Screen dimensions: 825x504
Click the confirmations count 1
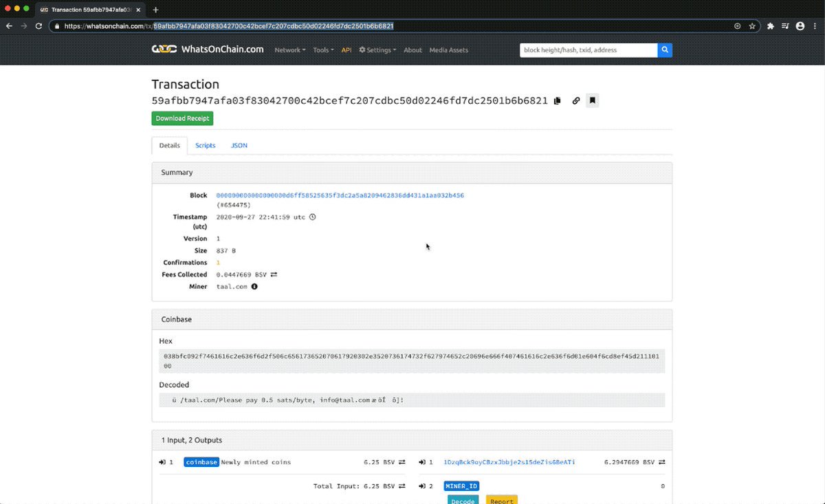[x=218, y=263]
